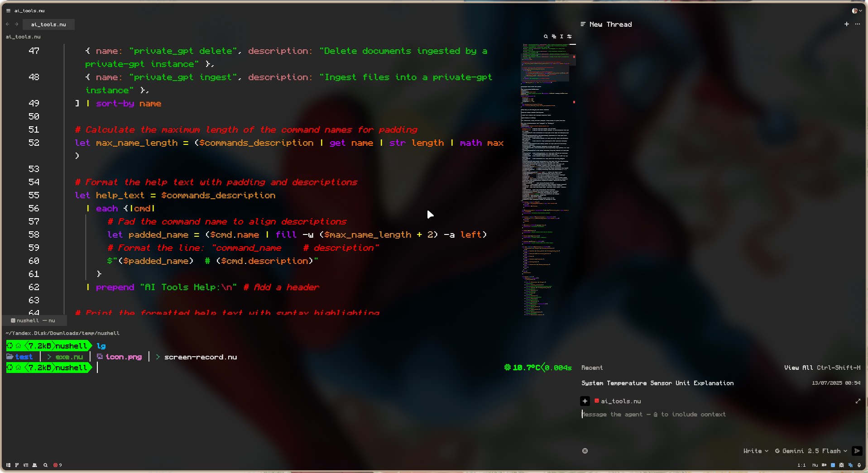Click line number 52 in the gutter

click(34, 143)
